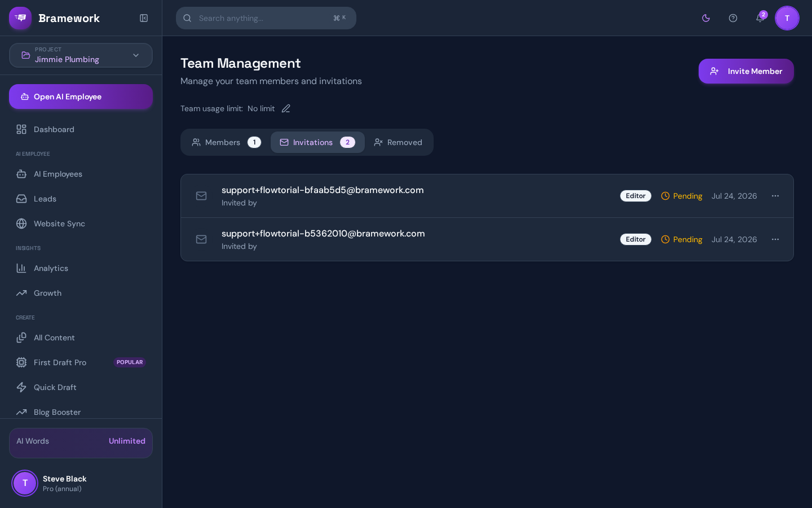Select the Invitations tab

coord(317,142)
